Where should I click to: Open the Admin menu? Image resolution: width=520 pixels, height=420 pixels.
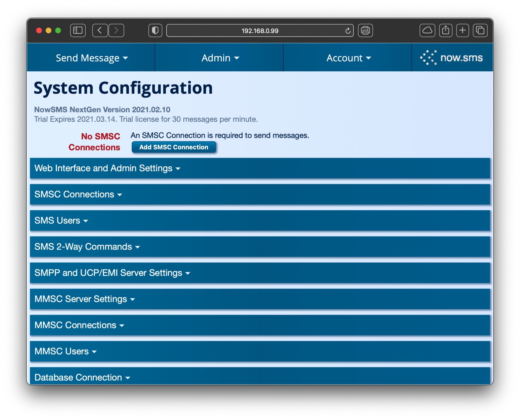(x=219, y=58)
